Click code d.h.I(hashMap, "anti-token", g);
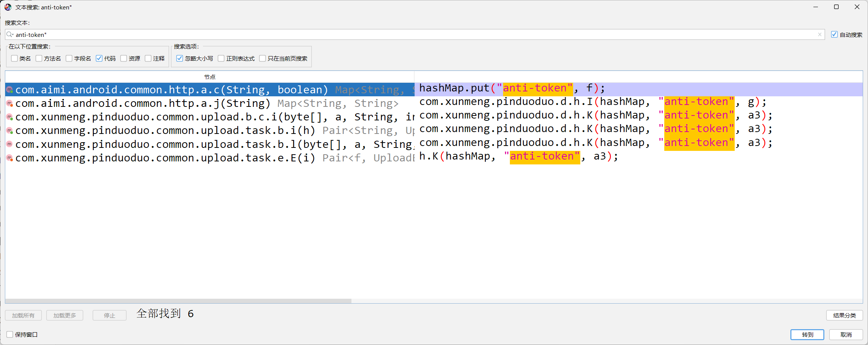The width and height of the screenshot is (868, 345). tap(593, 102)
